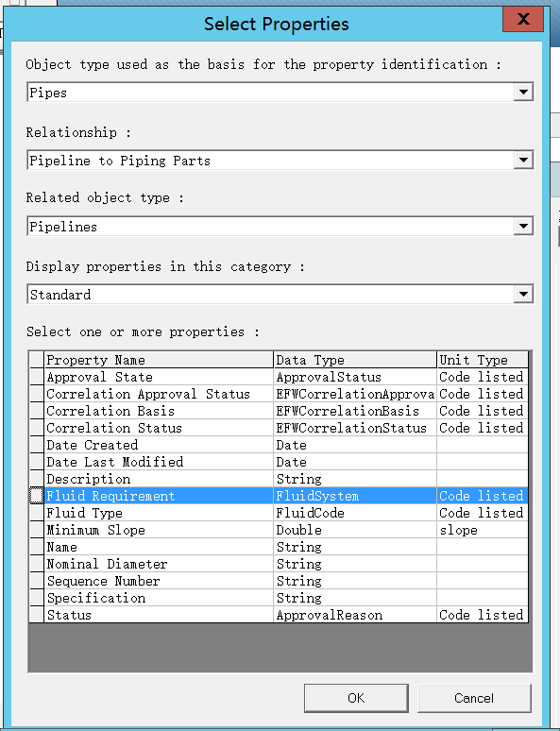This screenshot has width=560, height=731.
Task: Select the Correlation Status property name
Action: coord(159,428)
